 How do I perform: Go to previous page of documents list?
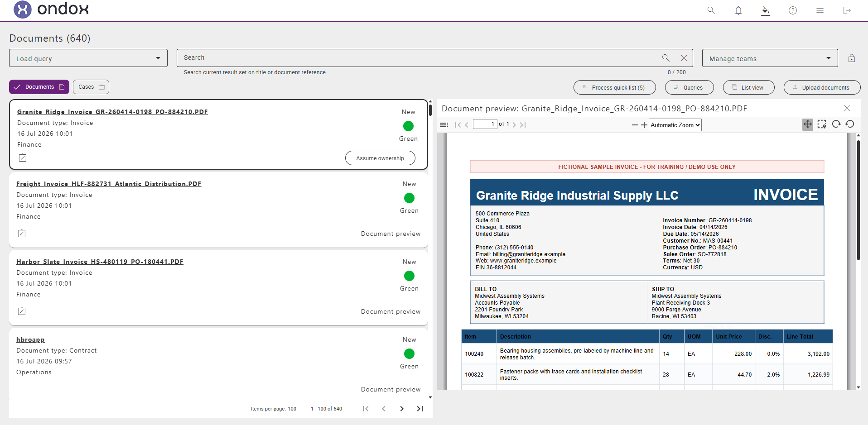384,409
